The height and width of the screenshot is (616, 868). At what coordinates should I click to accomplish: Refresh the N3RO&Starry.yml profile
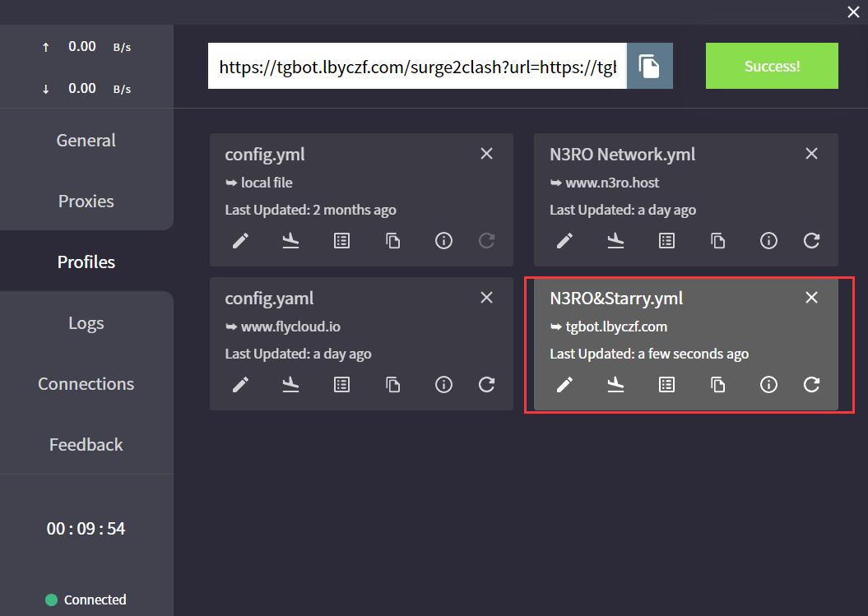click(811, 385)
